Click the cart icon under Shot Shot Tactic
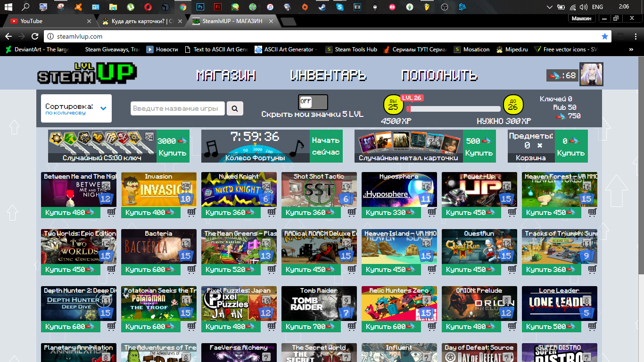 pyautogui.click(x=352, y=213)
